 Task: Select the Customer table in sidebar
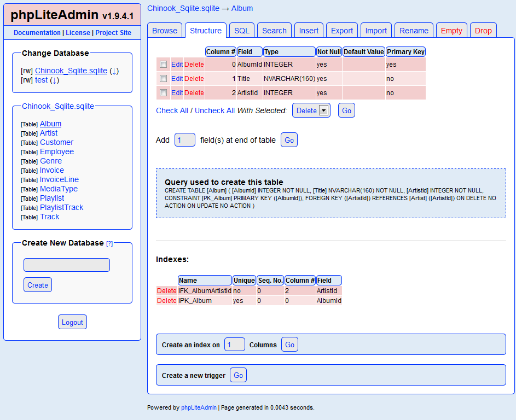[x=56, y=143]
